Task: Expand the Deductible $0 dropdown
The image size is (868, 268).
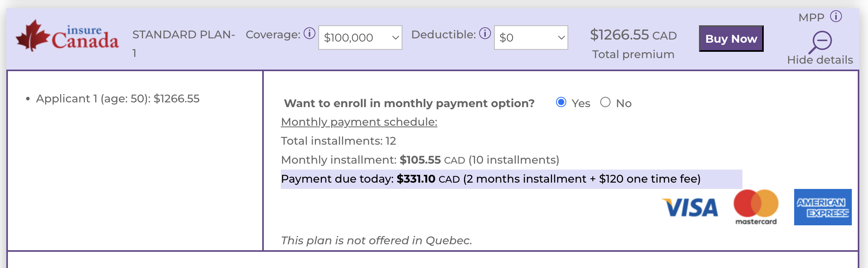Action: [x=531, y=38]
